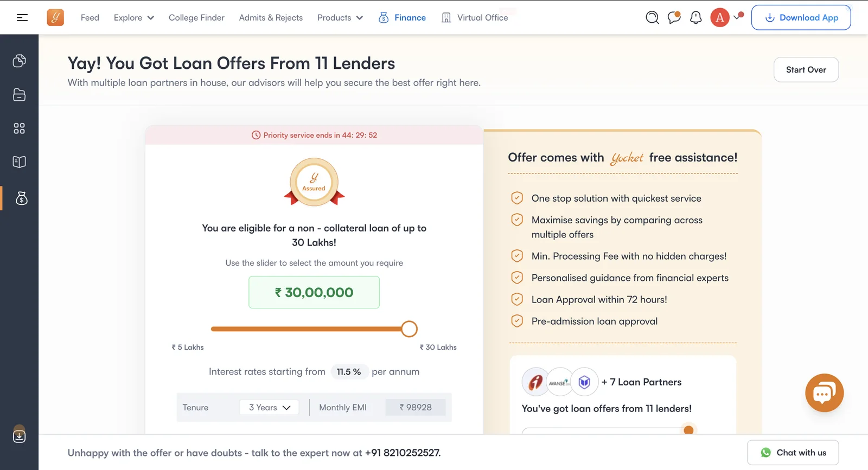Click the phone number +91 8210252527
This screenshot has width=868, height=470.
pos(402,453)
